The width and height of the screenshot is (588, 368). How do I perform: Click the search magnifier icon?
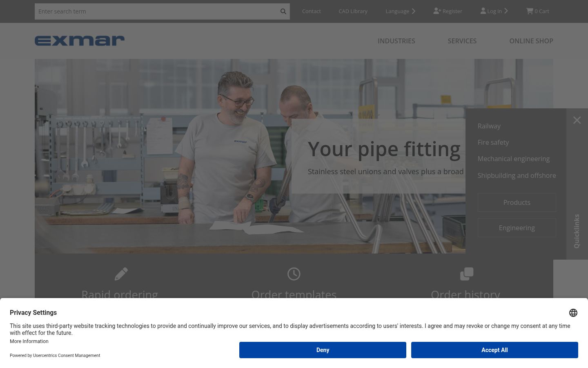283,11
